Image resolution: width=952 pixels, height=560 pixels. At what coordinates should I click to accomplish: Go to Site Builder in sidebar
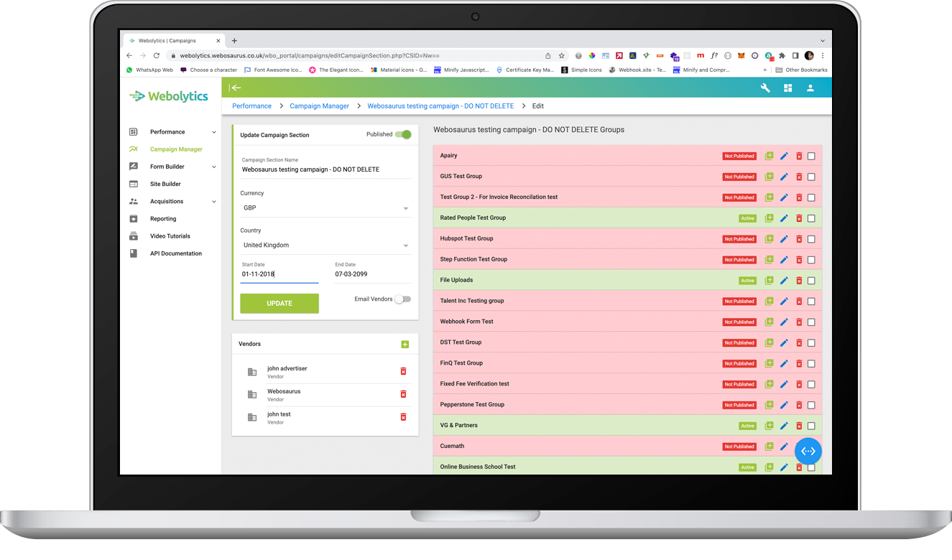click(x=165, y=185)
